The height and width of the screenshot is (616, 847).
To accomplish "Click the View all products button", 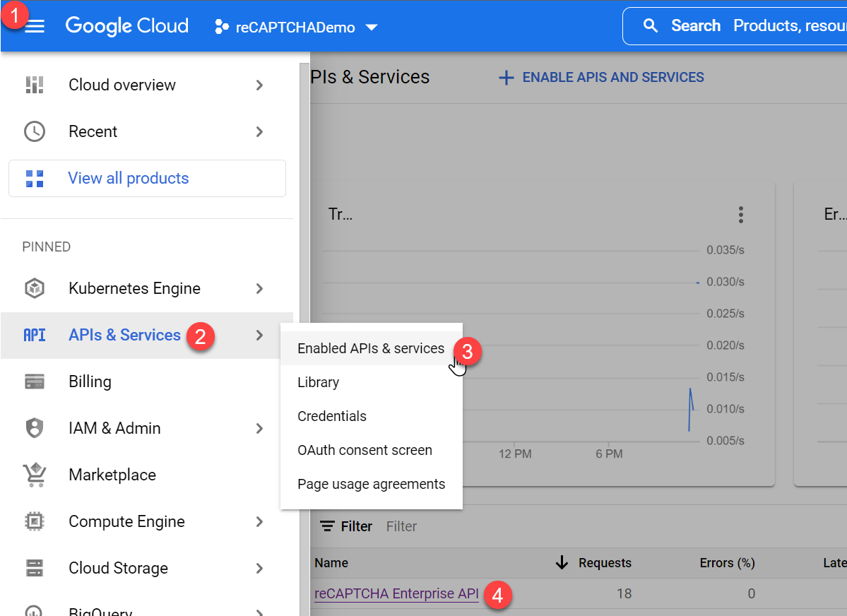I will pos(147,178).
